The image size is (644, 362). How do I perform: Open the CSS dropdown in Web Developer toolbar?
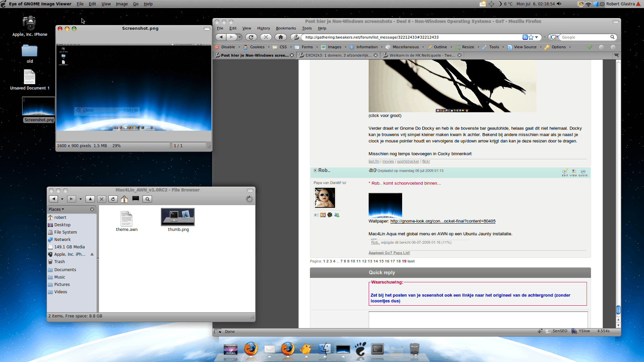(x=283, y=47)
